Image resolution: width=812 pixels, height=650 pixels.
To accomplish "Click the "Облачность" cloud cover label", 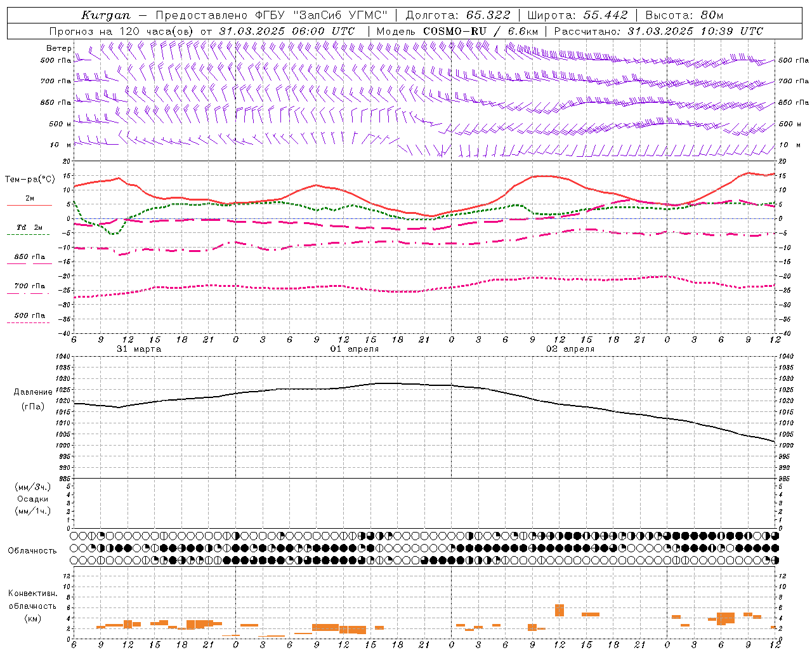I will tap(32, 551).
